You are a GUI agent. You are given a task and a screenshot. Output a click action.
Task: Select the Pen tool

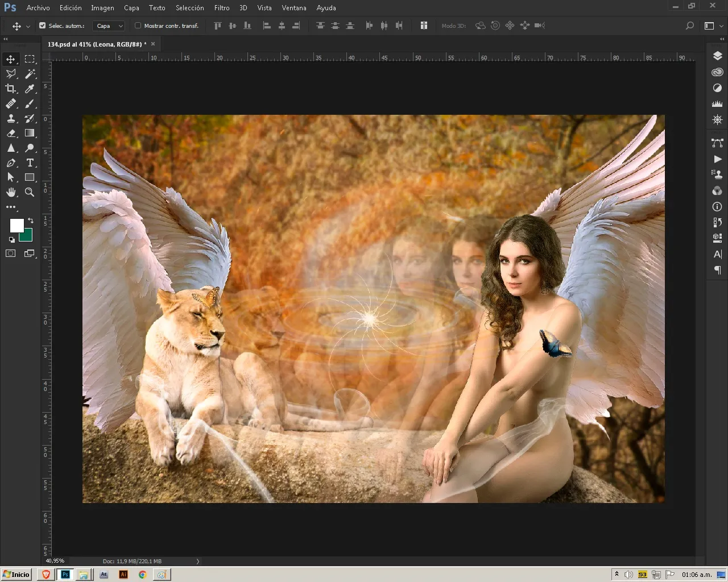click(x=11, y=163)
